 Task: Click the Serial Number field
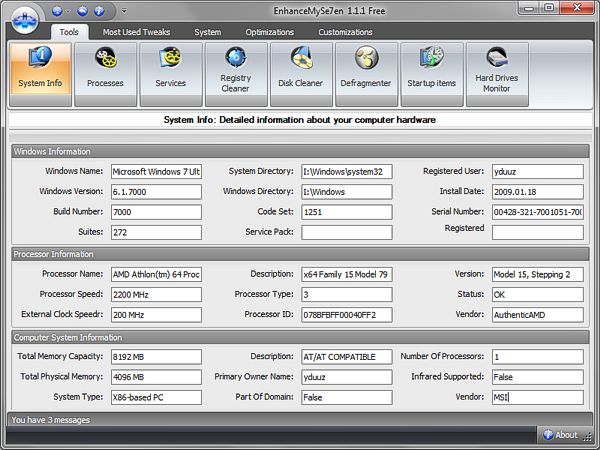tap(538, 212)
